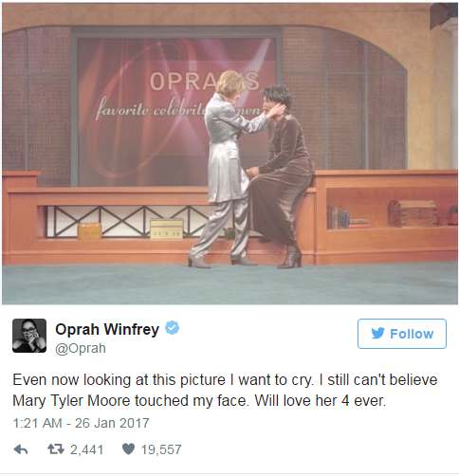
Task: Click the reply arrow icon
Action: 21,449
